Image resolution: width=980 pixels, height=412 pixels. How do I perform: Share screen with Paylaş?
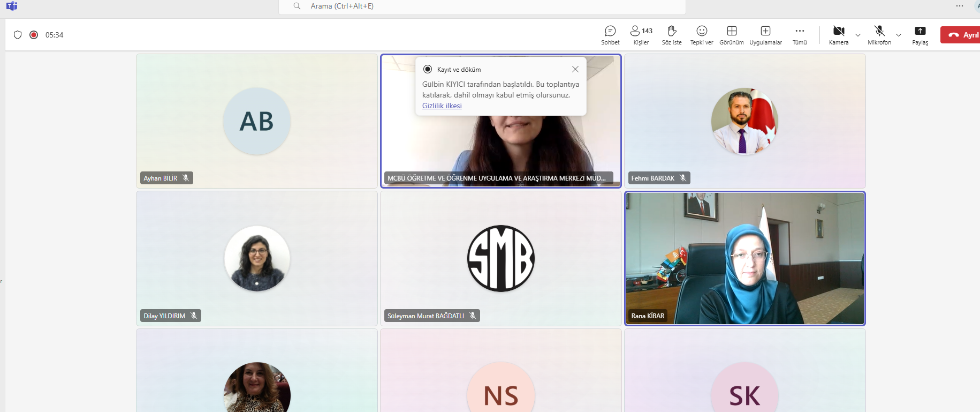(x=920, y=35)
